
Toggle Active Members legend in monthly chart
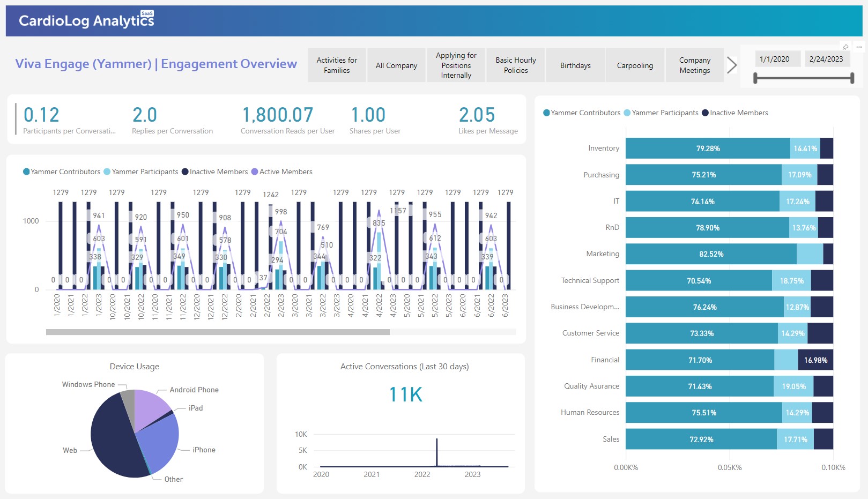coord(282,172)
